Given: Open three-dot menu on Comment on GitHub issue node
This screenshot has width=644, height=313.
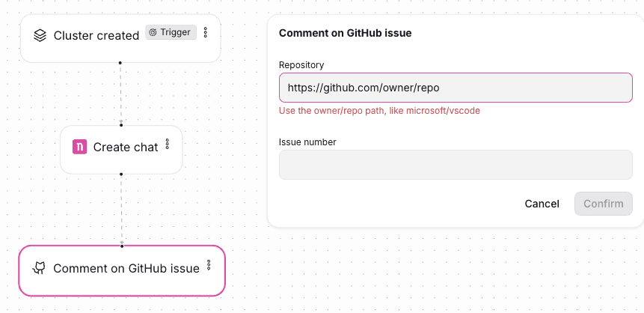Looking at the screenshot, I should click(x=209, y=265).
